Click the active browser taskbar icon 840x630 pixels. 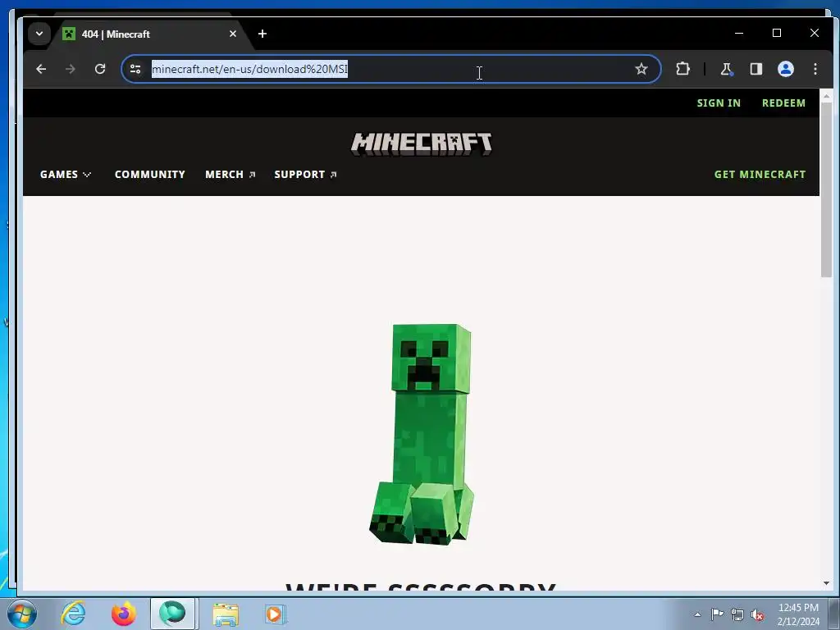(172, 614)
